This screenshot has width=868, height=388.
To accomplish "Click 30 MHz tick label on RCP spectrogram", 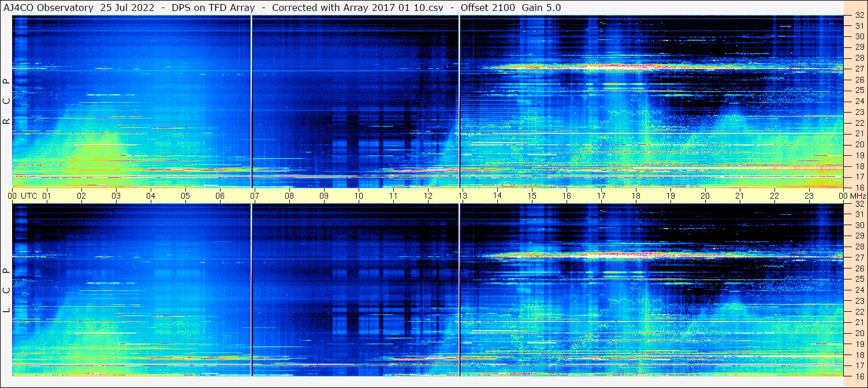I will [x=859, y=36].
